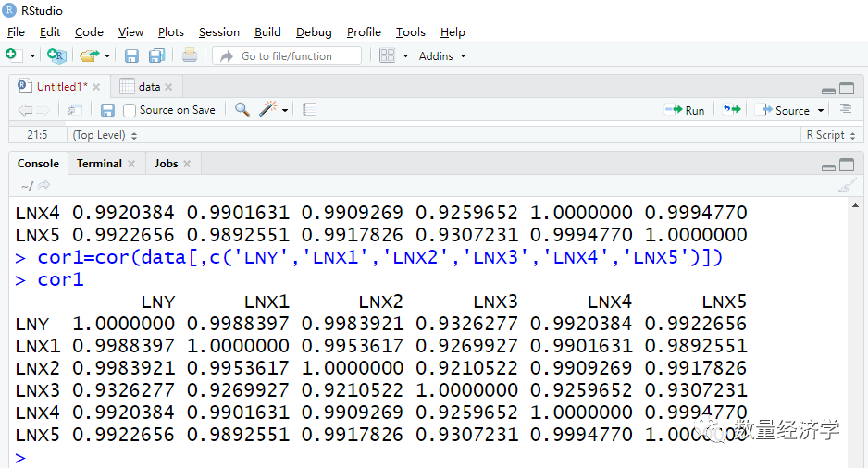The width and height of the screenshot is (868, 468).
Task: Open the Profile menu
Action: (x=364, y=32)
